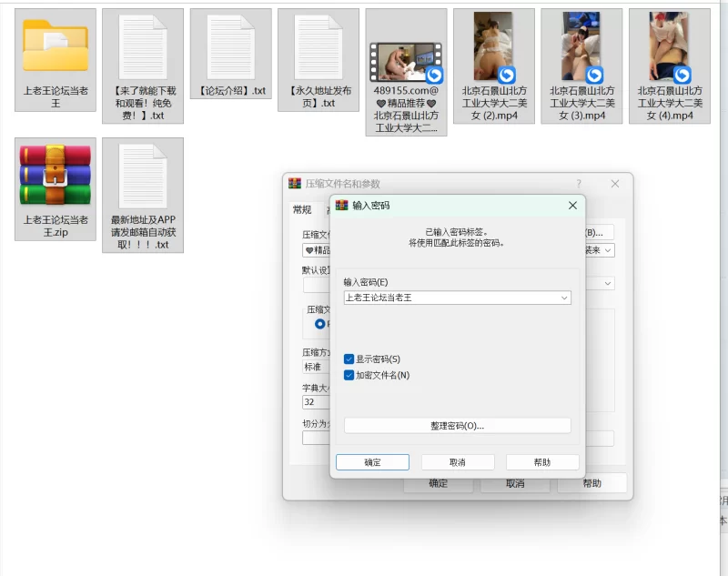728x576 pixels.
Task: Select the video file ending in (3).mp4
Action: [x=581, y=46]
